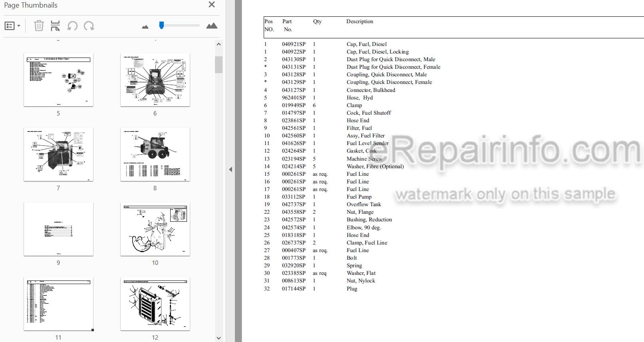Click 'Gasket, Cork' description

click(362, 151)
